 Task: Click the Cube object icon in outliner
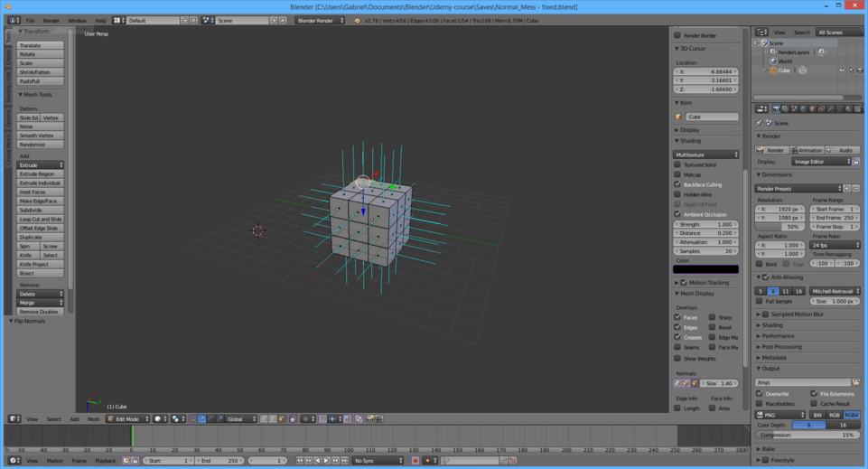pos(773,70)
